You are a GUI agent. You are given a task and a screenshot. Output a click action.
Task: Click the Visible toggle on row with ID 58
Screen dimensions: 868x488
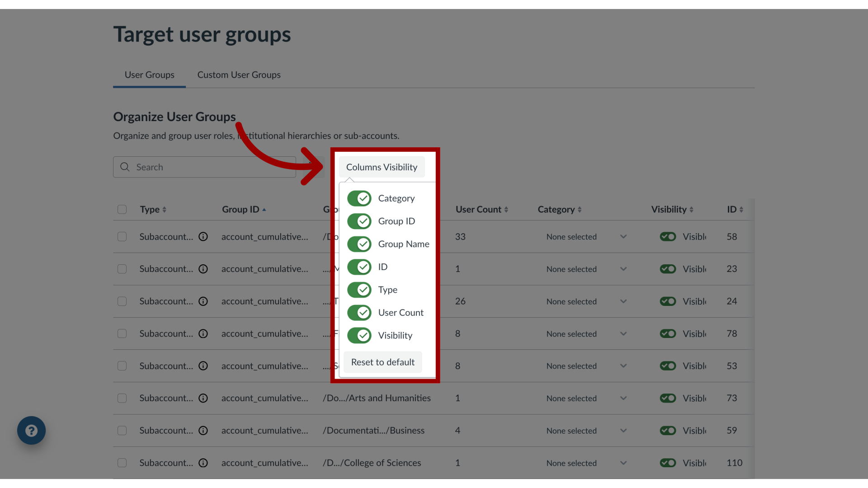coord(666,237)
